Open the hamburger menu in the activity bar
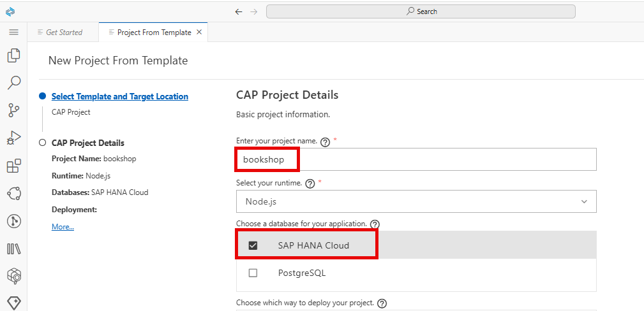The height and width of the screenshot is (311, 644). pyautogui.click(x=13, y=32)
